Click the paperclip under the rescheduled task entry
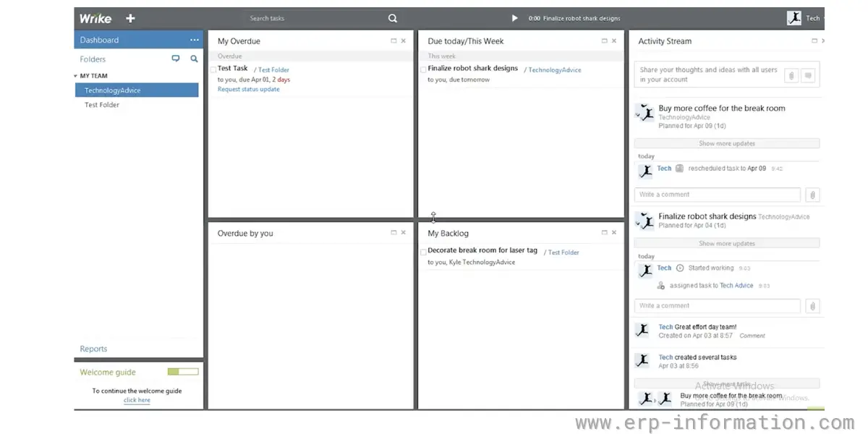The height and width of the screenshot is (434, 868). pyautogui.click(x=812, y=195)
